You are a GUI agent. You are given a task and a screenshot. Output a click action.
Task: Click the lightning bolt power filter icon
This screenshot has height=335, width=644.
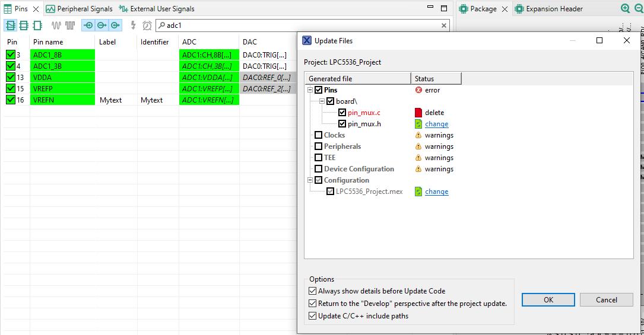[133, 25]
